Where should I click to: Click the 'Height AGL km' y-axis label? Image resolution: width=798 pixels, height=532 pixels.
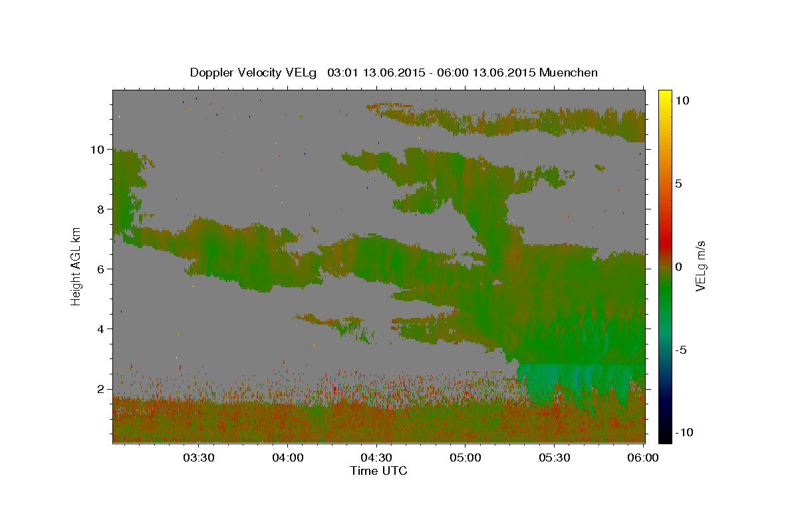(76, 265)
